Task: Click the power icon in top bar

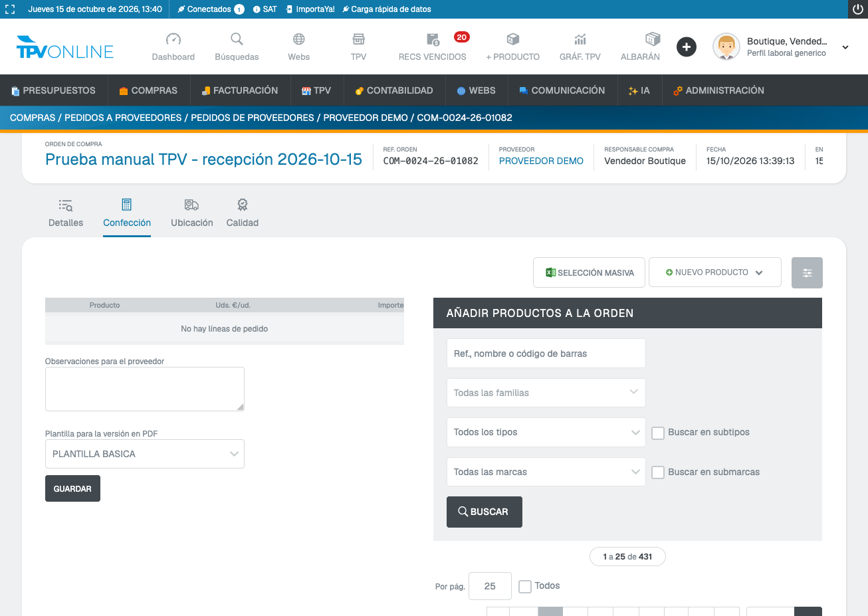Action: coord(858,9)
